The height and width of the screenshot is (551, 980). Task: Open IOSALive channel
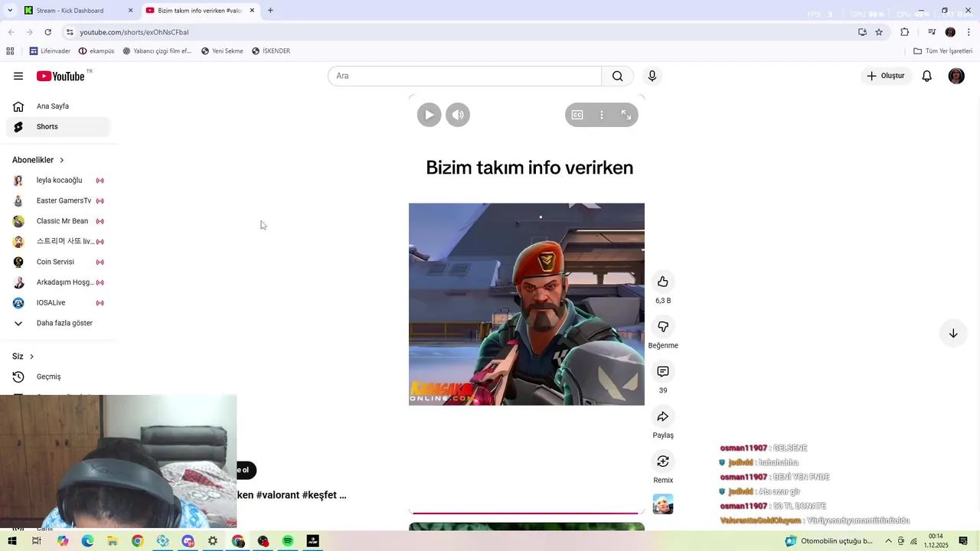coord(58,302)
